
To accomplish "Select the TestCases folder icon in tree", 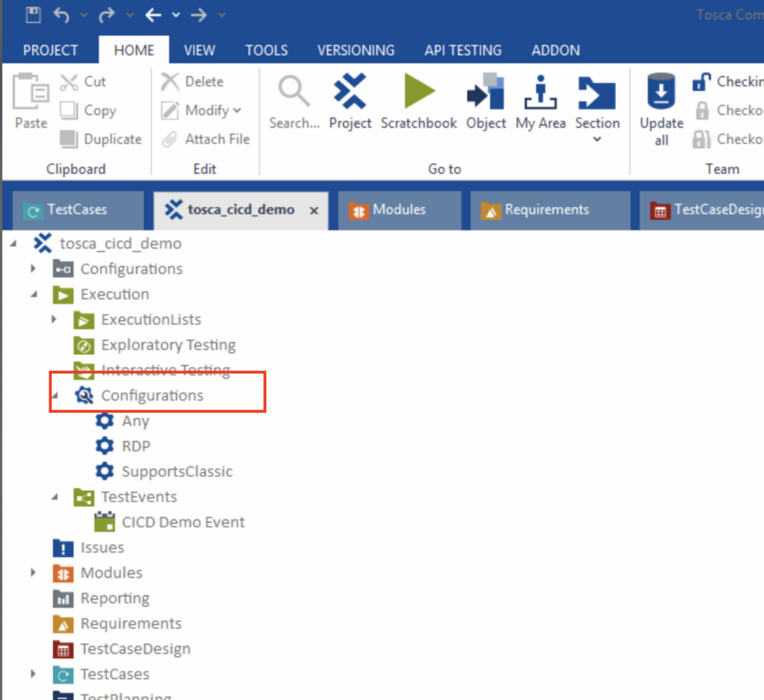I will [x=63, y=675].
